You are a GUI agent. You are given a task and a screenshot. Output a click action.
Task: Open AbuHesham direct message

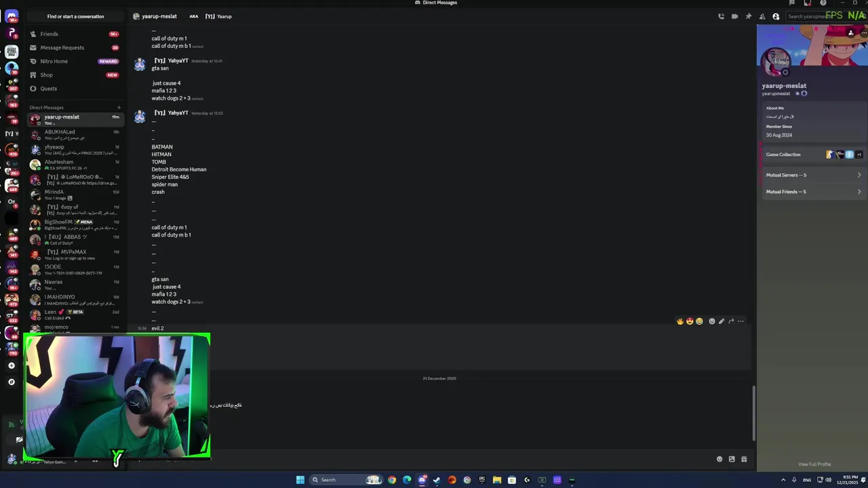click(75, 164)
